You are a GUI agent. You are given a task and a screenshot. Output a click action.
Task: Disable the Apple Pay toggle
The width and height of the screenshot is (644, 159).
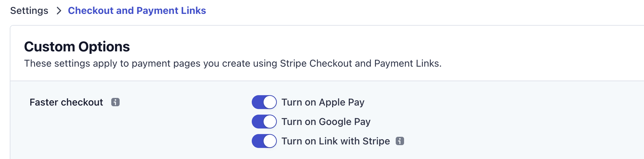[x=264, y=102]
